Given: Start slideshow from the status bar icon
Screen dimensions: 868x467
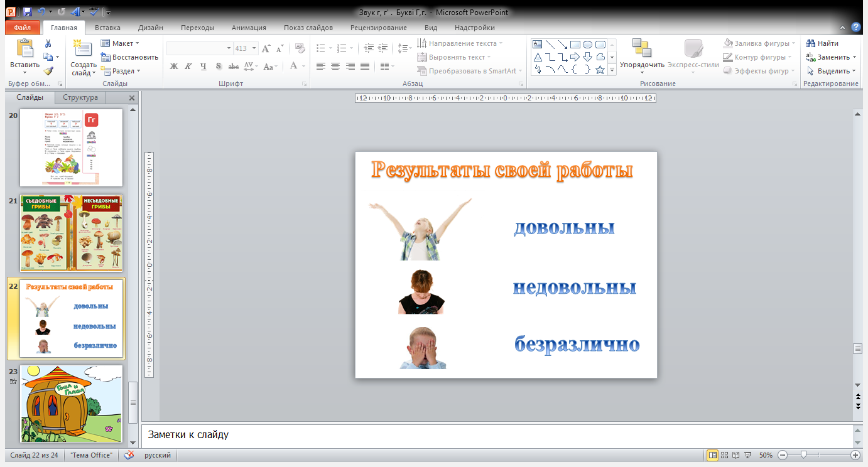Looking at the screenshot, I should click(747, 455).
